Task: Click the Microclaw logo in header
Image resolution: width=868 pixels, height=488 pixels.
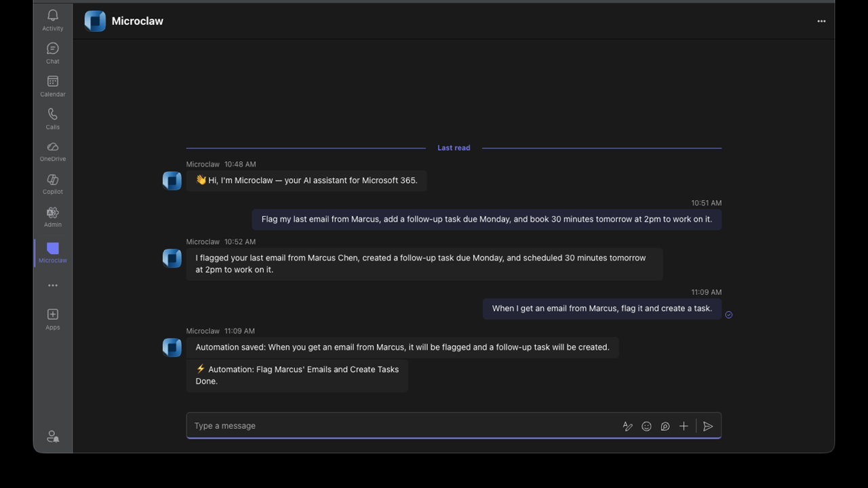Action: point(95,21)
